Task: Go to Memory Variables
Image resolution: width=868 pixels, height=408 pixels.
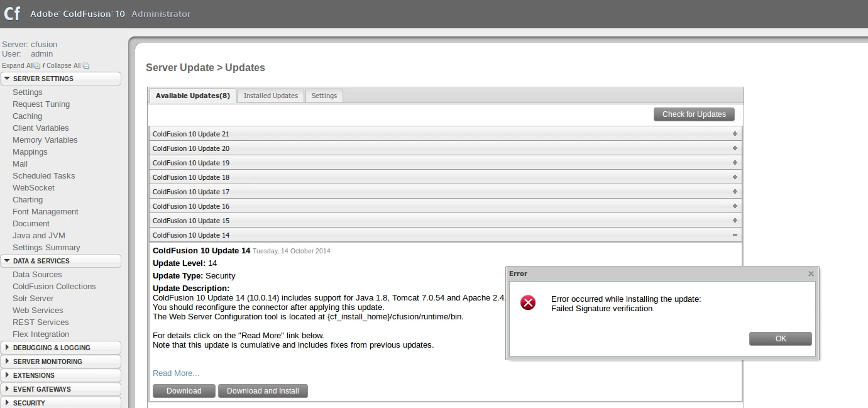Action: coord(45,140)
